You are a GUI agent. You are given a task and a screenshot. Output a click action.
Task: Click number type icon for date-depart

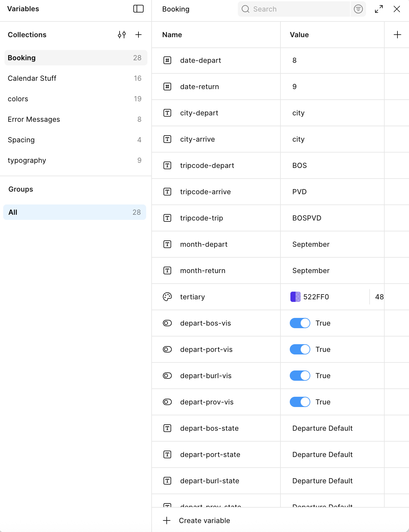pyautogui.click(x=167, y=60)
